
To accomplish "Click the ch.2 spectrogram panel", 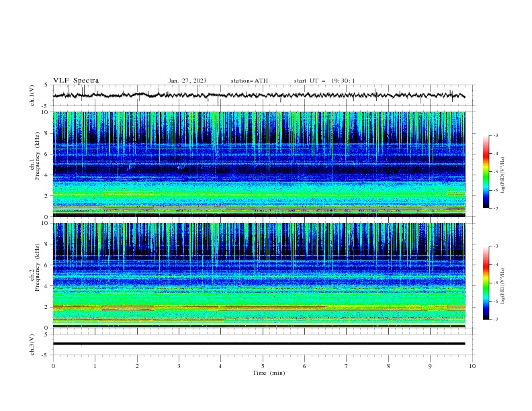I will (259, 275).
